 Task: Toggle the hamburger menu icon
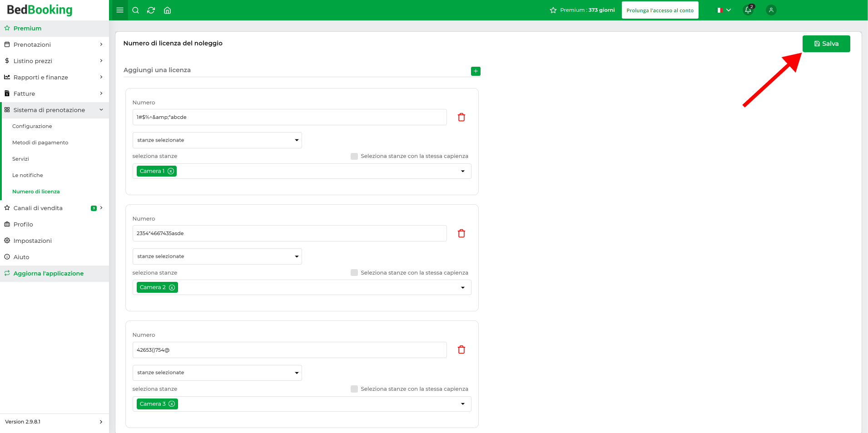point(120,10)
